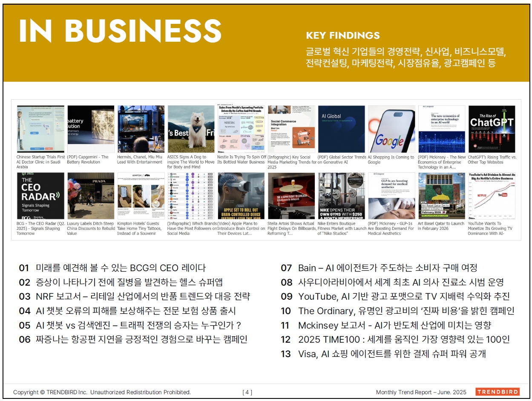532x401 pixels.
Task: Click the key findings description mentioning 경영전략
Action: 406,58
